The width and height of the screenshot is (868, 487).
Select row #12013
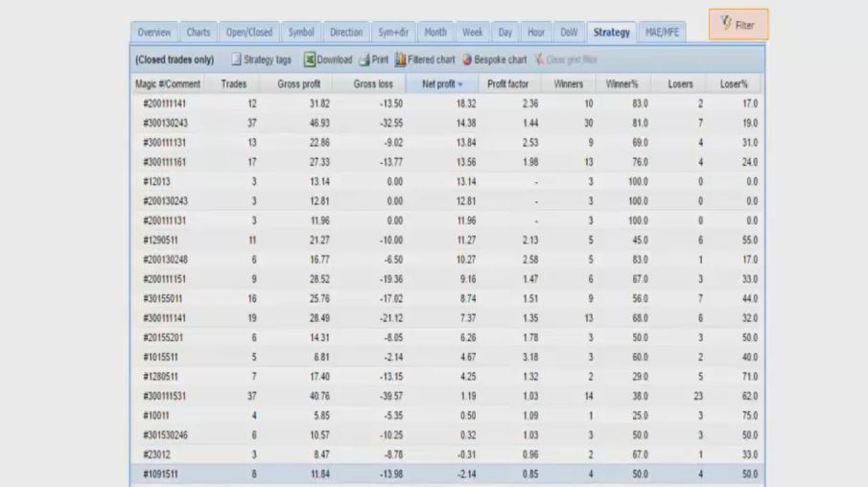pyautogui.click(x=447, y=181)
